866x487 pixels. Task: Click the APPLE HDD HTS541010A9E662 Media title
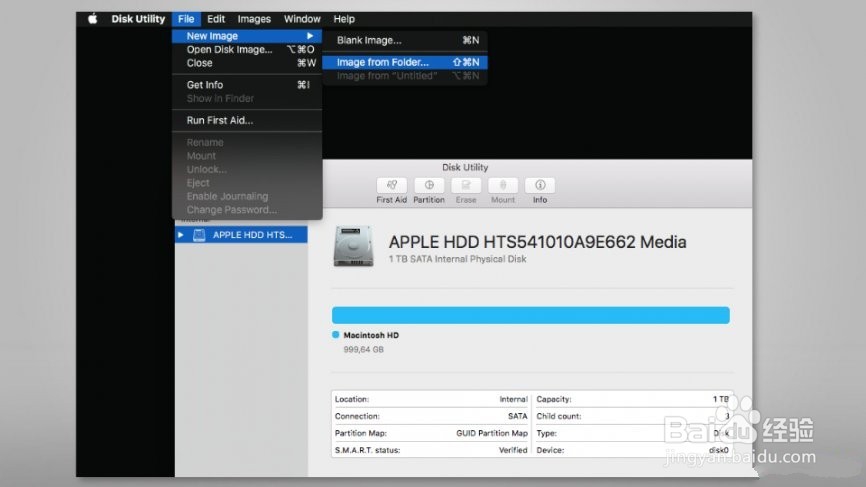click(x=537, y=242)
